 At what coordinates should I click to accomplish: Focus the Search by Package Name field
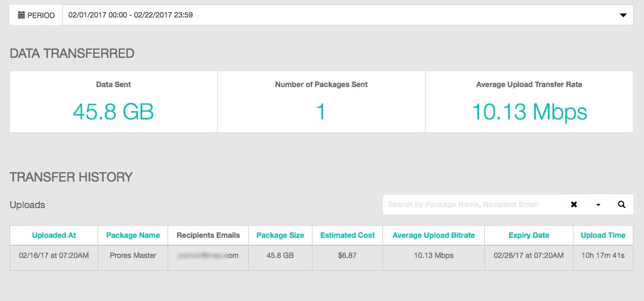(x=472, y=204)
